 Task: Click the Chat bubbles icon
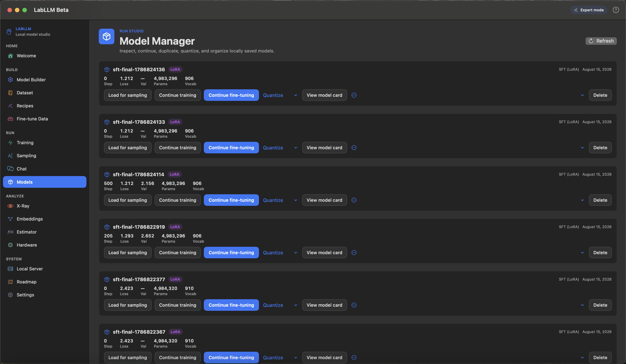(x=10, y=169)
